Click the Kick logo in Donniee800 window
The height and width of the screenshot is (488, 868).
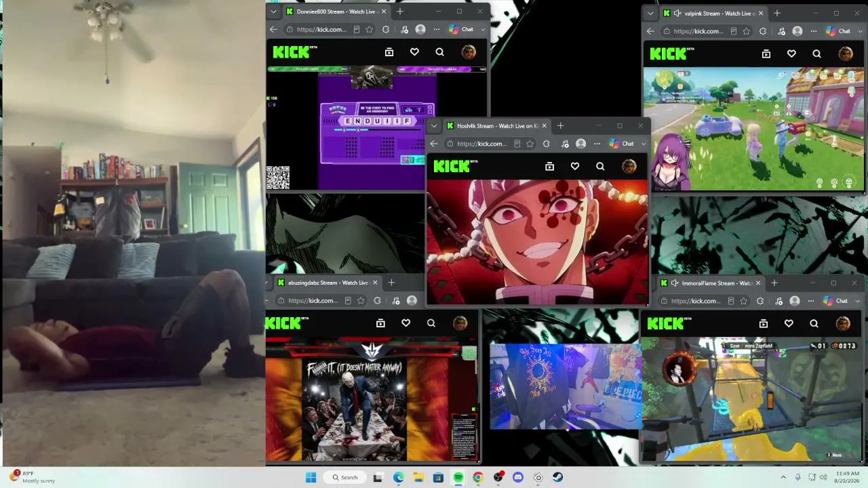295,52
